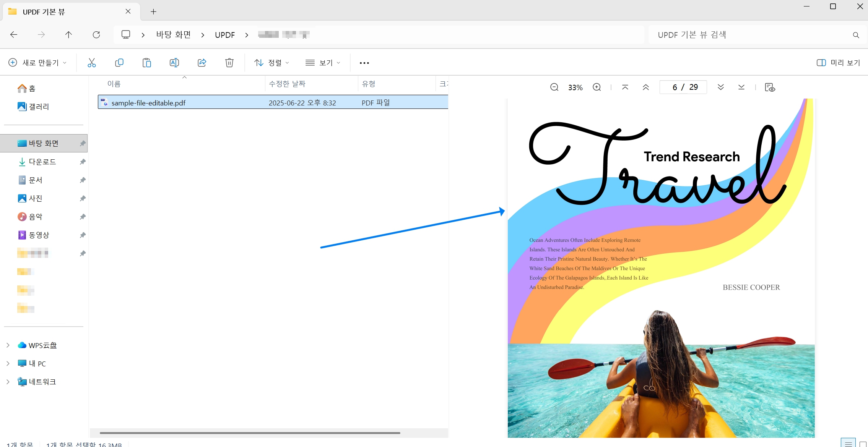Click the PDF page preview thumbnail
Screen dimensions: 868x447
661,268
